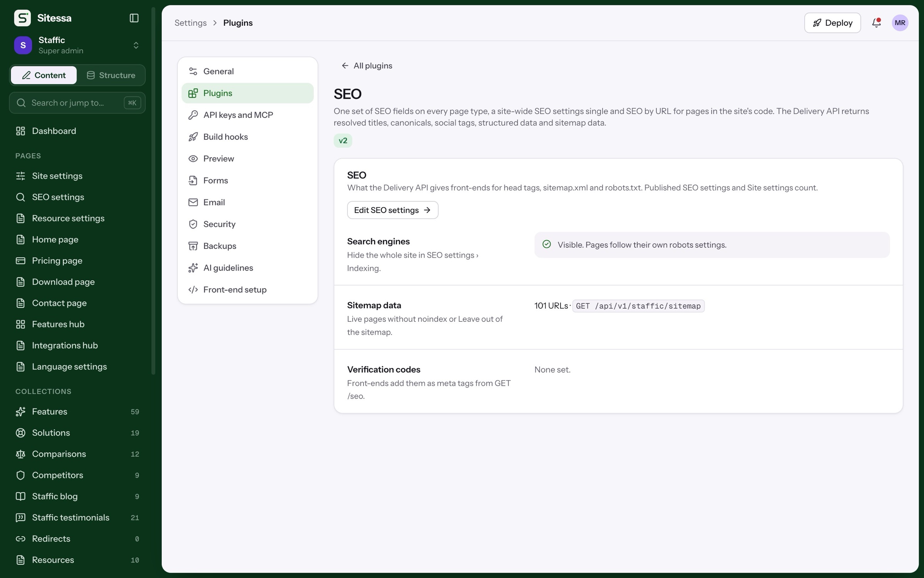
Task: Expand the Staffic workspace switcher
Action: pyautogui.click(x=77, y=45)
